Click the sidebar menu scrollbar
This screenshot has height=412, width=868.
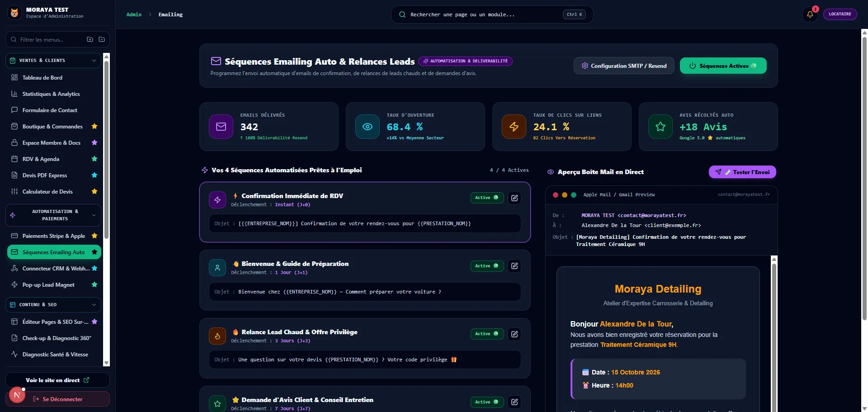pyautogui.click(x=106, y=149)
